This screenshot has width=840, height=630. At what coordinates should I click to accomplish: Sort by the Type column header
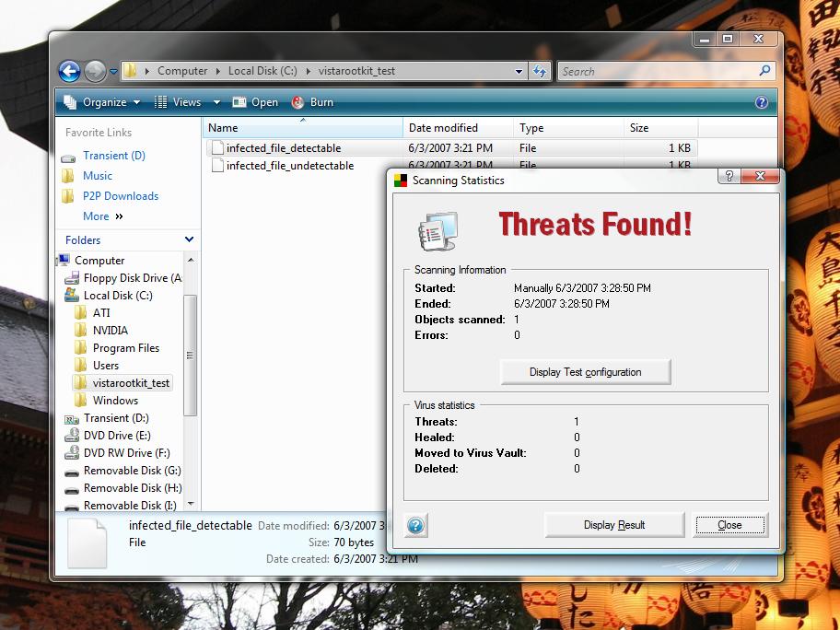568,127
